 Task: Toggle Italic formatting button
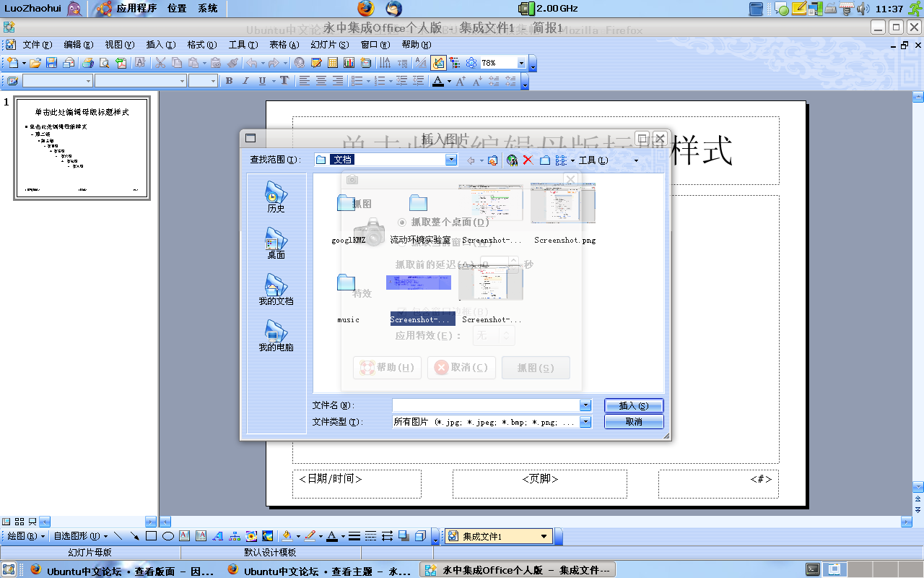click(245, 81)
